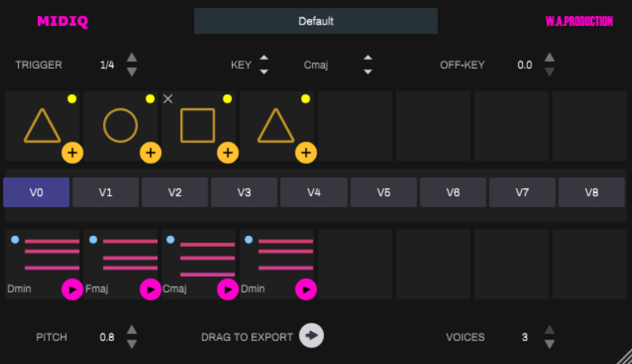Remove the square pad with X icon
The image size is (632, 364).
(x=168, y=99)
